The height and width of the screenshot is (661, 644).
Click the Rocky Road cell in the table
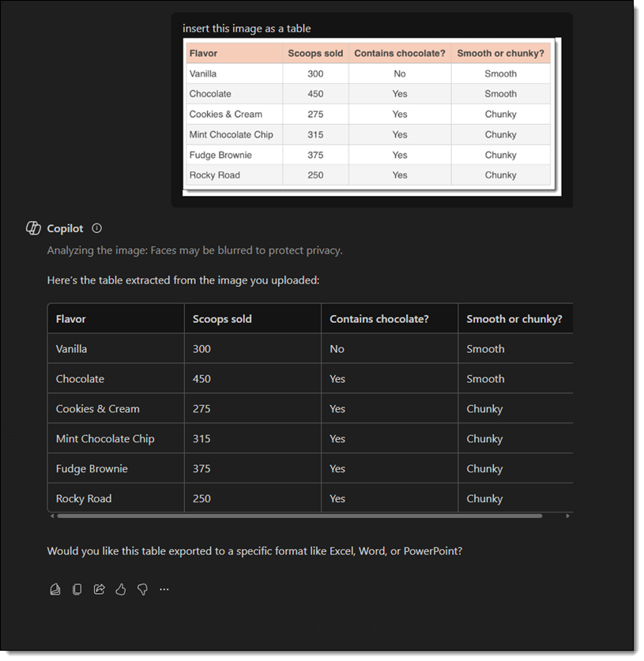pos(84,499)
